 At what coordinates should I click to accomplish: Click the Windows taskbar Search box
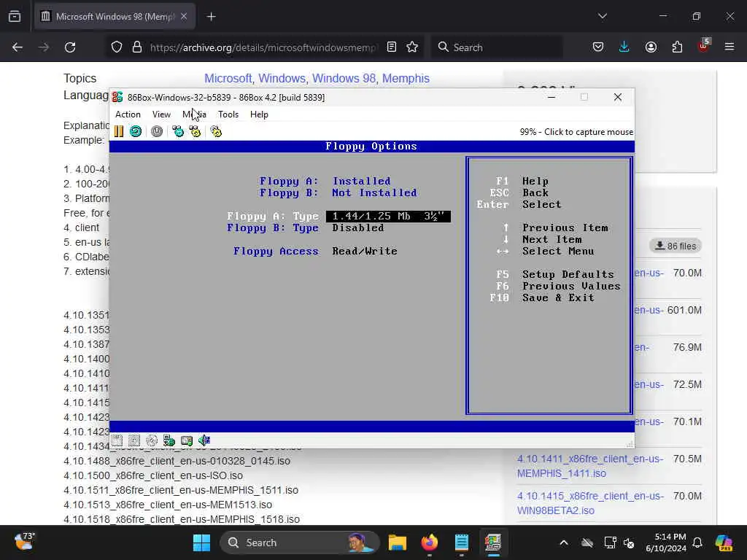(x=299, y=542)
